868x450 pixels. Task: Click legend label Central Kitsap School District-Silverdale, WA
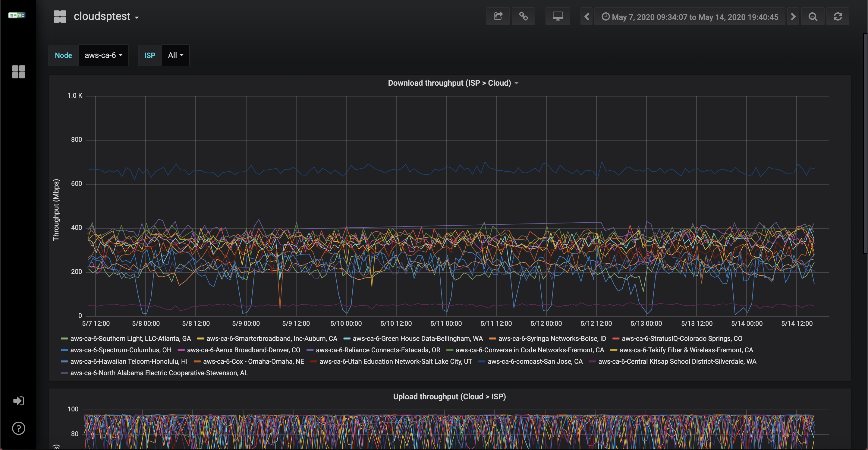677,361
